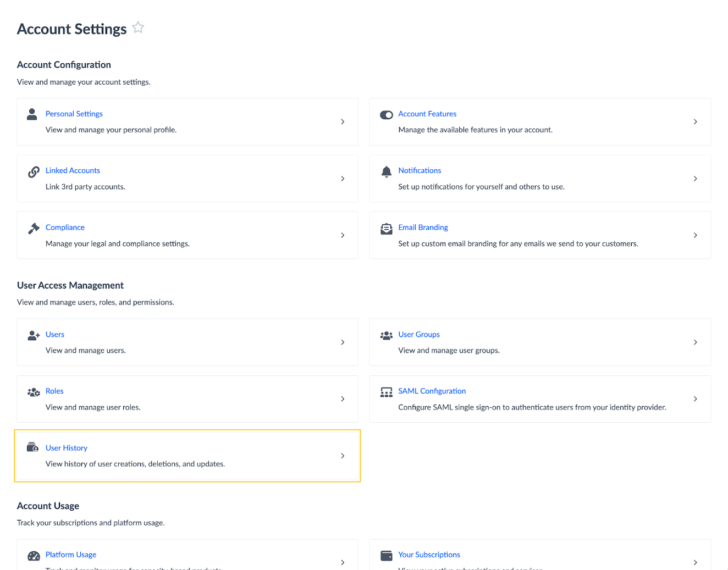Viewport: 728px width, 570px height.
Task: Click the chevron on the Your Subscriptions card
Action: (696, 562)
